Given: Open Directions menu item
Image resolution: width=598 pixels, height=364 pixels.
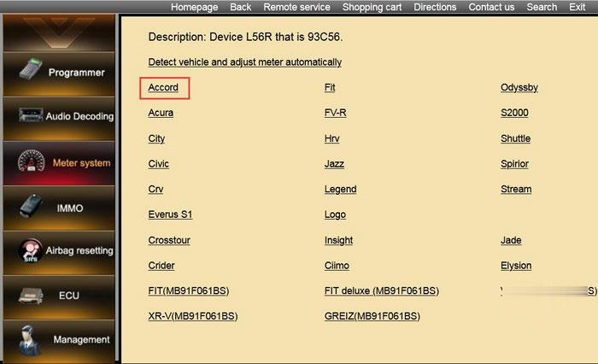Looking at the screenshot, I should pyautogui.click(x=435, y=7).
